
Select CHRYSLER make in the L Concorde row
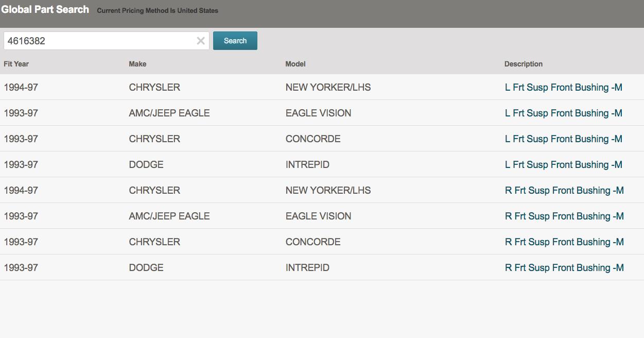pyautogui.click(x=154, y=139)
